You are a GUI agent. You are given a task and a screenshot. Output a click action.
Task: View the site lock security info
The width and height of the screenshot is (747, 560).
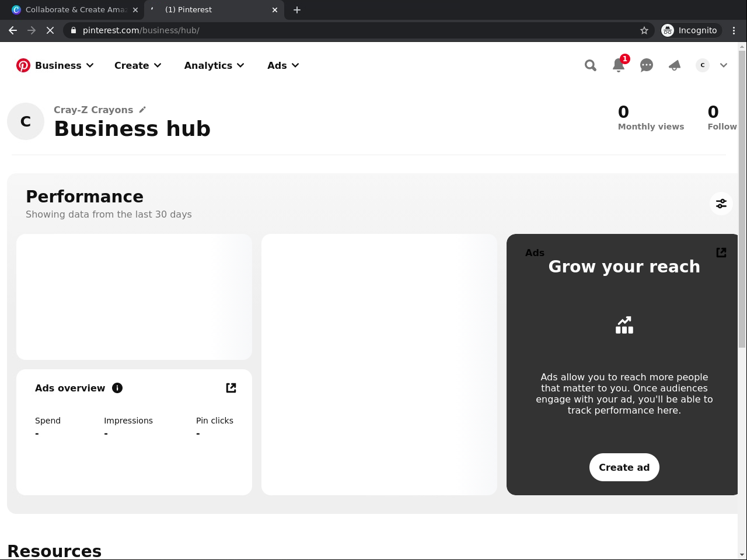coord(74,30)
